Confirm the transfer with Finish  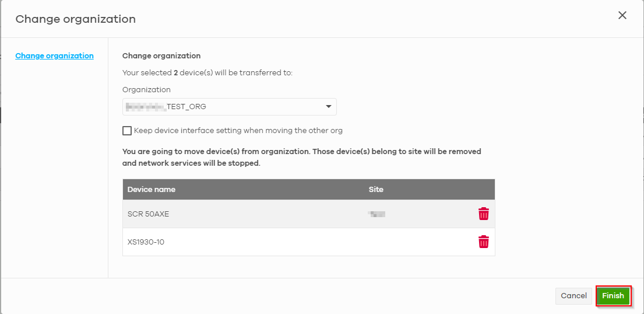[x=613, y=296]
